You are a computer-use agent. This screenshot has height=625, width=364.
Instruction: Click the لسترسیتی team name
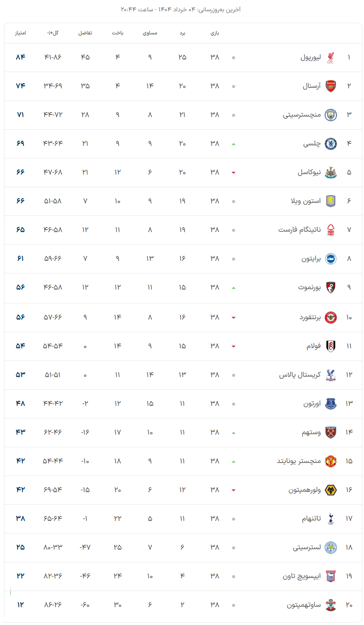(x=307, y=547)
